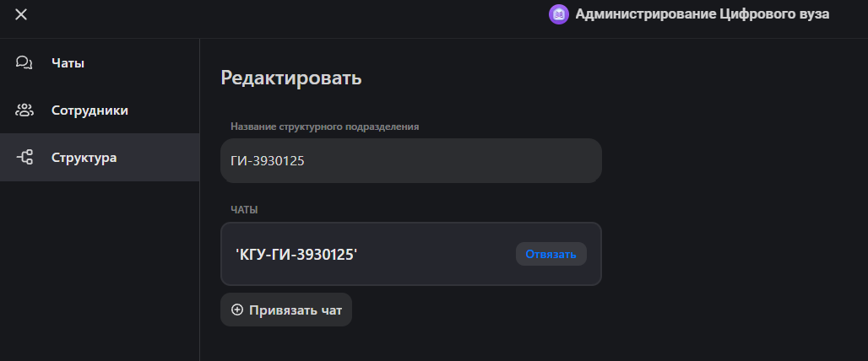Select the 'КГУ-ГИ-3930125' chat card
868x361 pixels.
pos(410,254)
